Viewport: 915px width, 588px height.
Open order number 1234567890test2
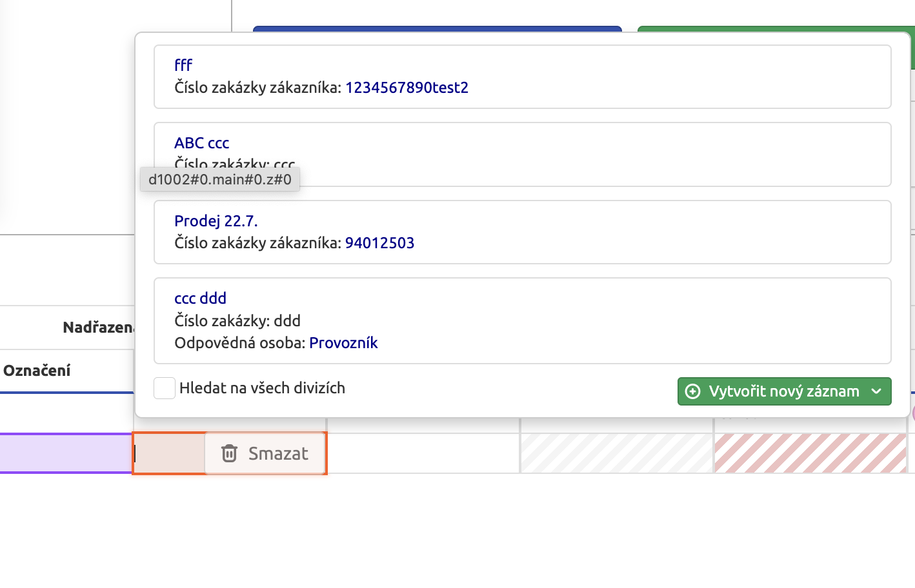coord(407,88)
